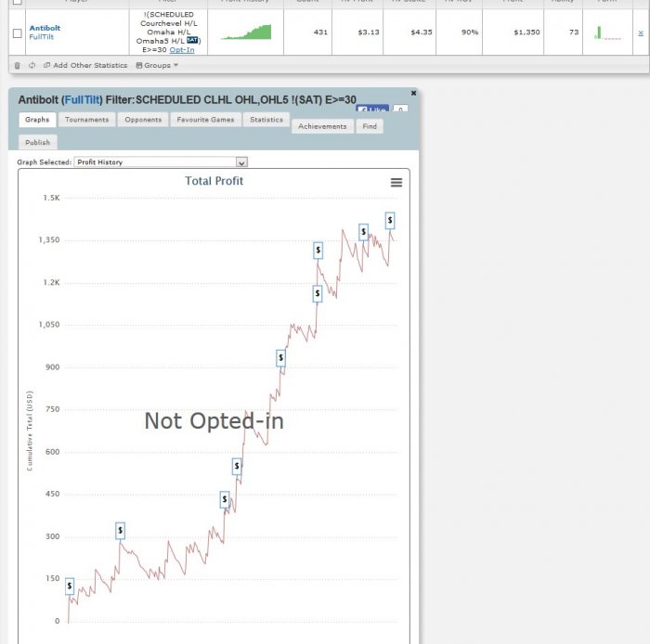Image resolution: width=650 pixels, height=644 pixels.
Task: Click the Total Profit chart title
Action: click(214, 181)
